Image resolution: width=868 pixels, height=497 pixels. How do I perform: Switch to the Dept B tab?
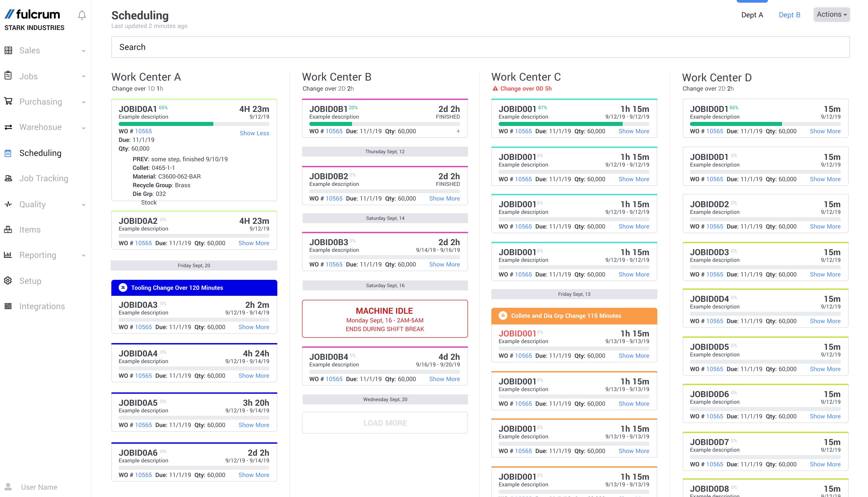789,15
